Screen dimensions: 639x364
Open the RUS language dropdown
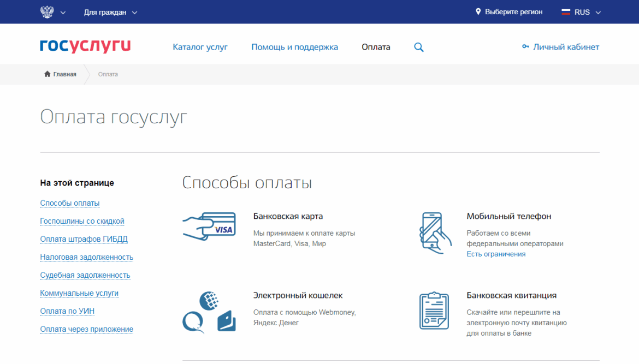(581, 12)
